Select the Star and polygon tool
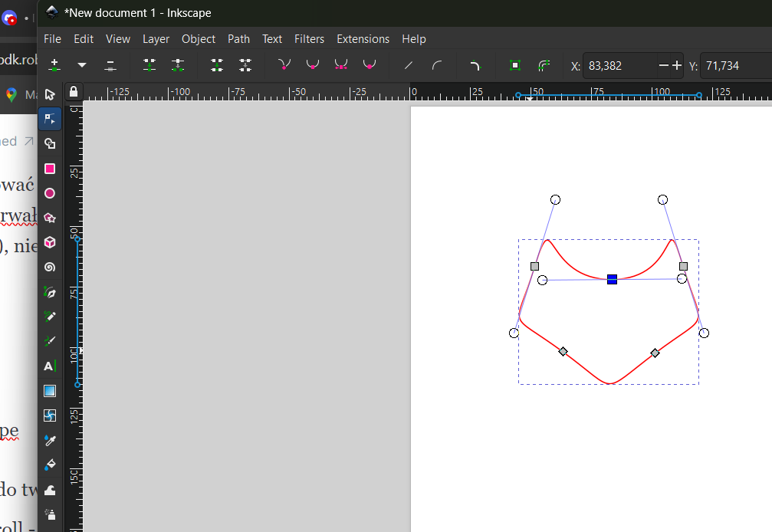This screenshot has height=532, width=772. coord(50,218)
